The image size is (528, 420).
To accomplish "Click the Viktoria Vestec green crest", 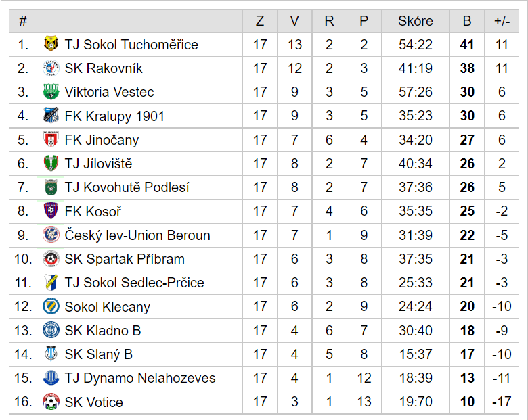I will click(x=51, y=91).
